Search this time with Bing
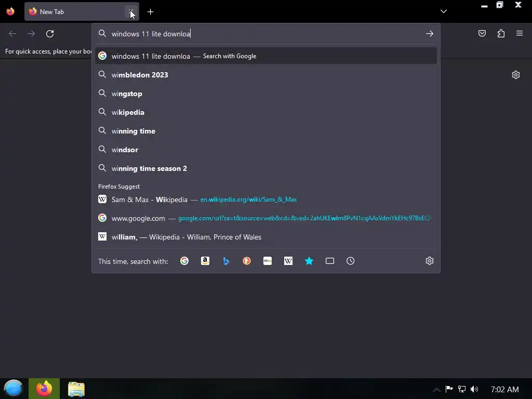 click(x=226, y=261)
